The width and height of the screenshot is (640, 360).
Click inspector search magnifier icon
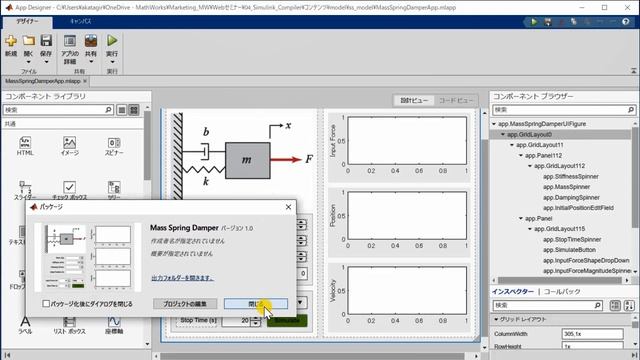pos(598,305)
